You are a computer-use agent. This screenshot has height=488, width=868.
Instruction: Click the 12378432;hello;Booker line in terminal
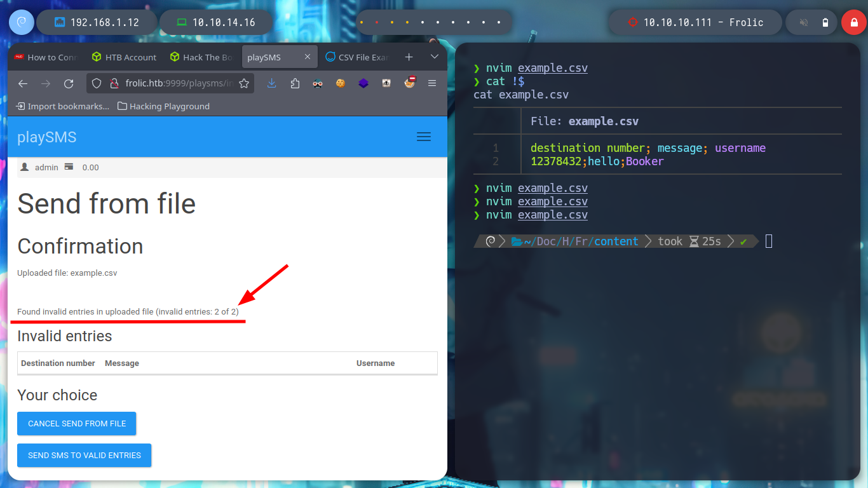597,161
